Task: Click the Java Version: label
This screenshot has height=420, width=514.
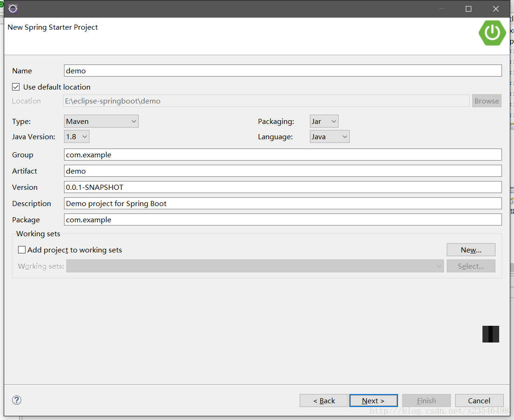Action: [x=34, y=137]
